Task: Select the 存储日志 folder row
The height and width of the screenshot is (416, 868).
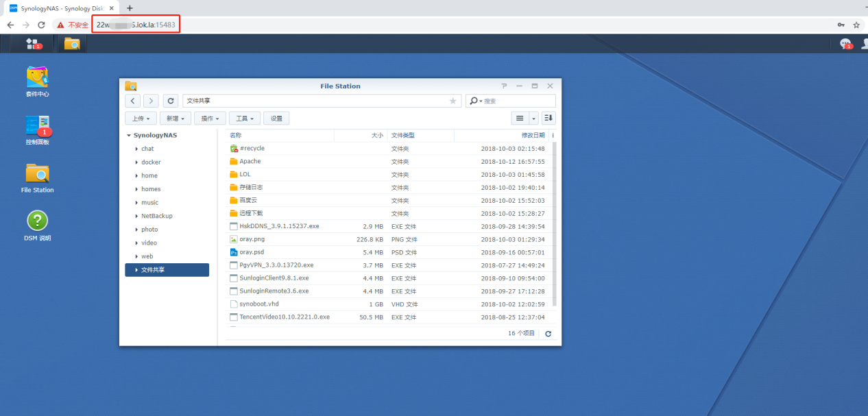Action: pyautogui.click(x=388, y=187)
